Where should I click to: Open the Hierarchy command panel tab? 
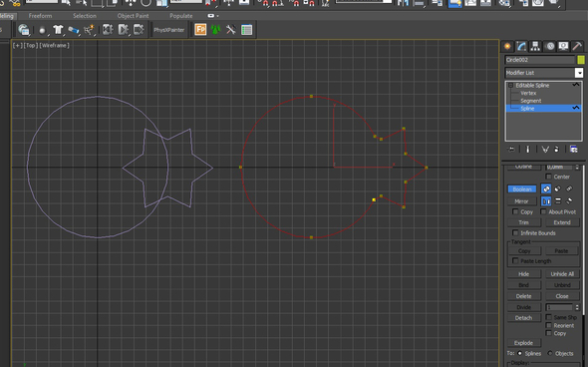[535, 46]
